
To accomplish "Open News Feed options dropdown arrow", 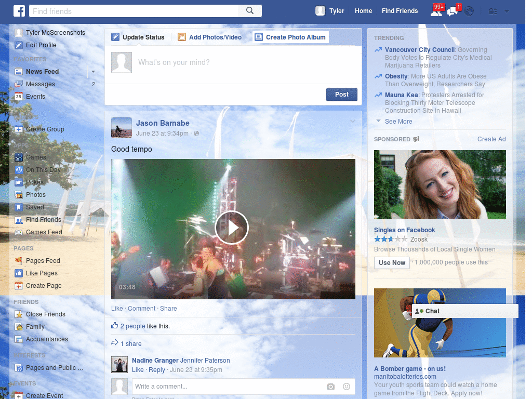I will click(93, 72).
